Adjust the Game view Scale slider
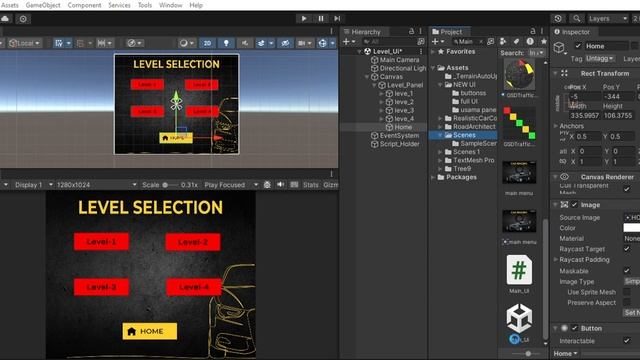This screenshot has width=640, height=360. pos(170,185)
